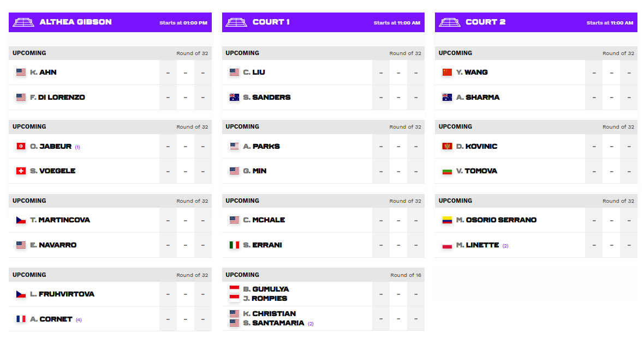Screen dimensions: 644x339
Task: Click the Montenegro flag beside D. Kovinic
Action: tap(447, 147)
